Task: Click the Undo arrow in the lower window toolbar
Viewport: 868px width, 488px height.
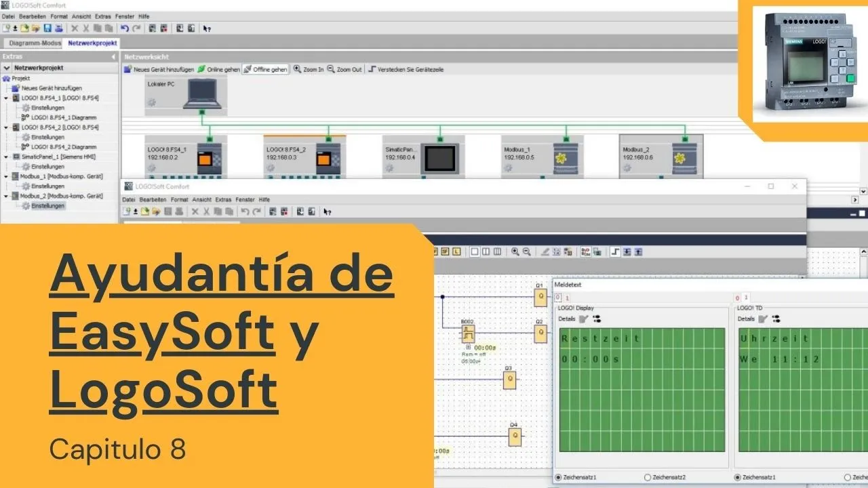Action: (245, 211)
